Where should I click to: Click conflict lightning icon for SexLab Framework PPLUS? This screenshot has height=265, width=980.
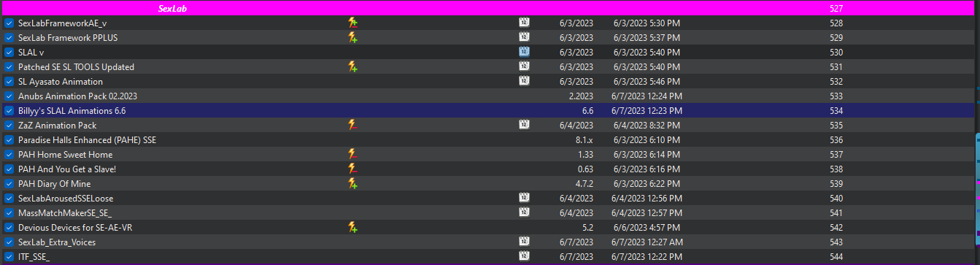352,37
